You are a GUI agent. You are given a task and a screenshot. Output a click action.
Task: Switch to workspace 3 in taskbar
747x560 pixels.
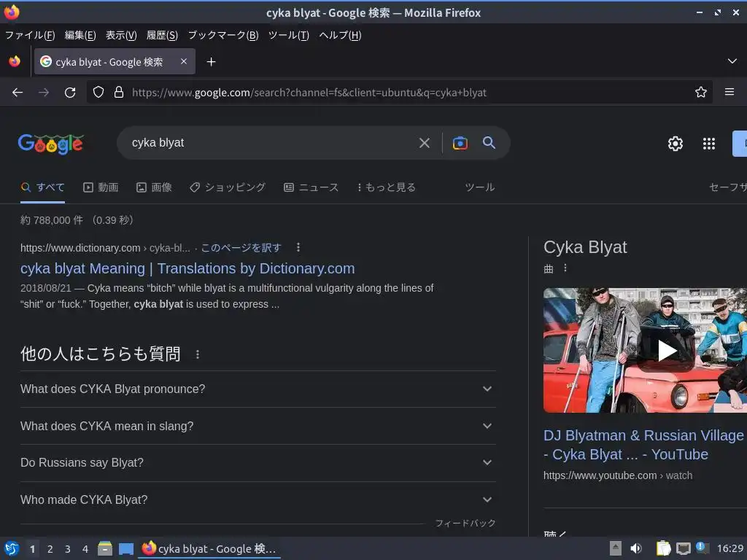click(x=68, y=549)
